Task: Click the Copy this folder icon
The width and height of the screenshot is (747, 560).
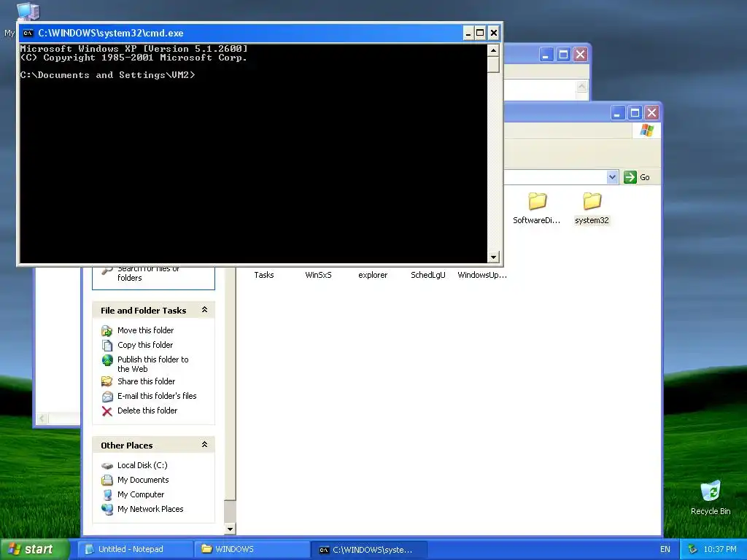Action: point(107,345)
